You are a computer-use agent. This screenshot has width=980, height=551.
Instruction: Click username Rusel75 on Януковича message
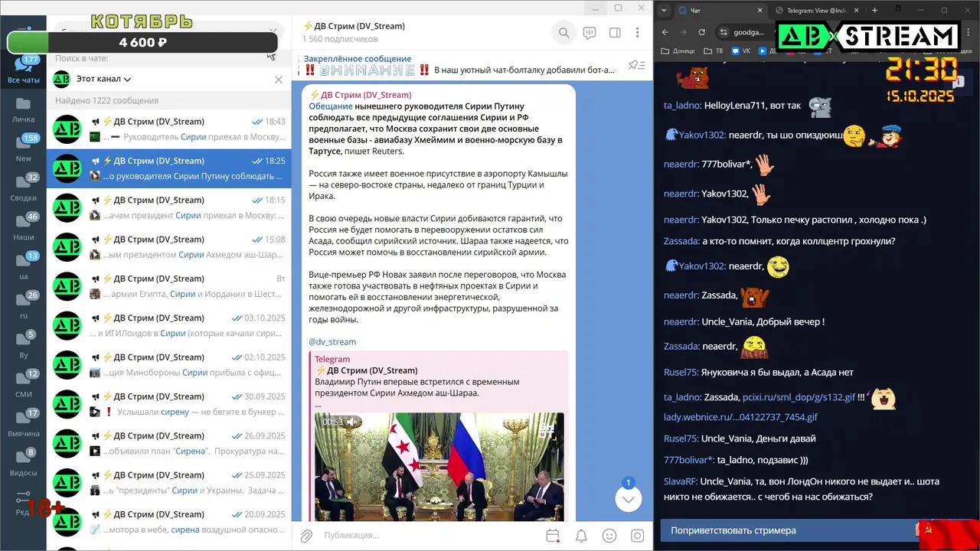point(680,373)
